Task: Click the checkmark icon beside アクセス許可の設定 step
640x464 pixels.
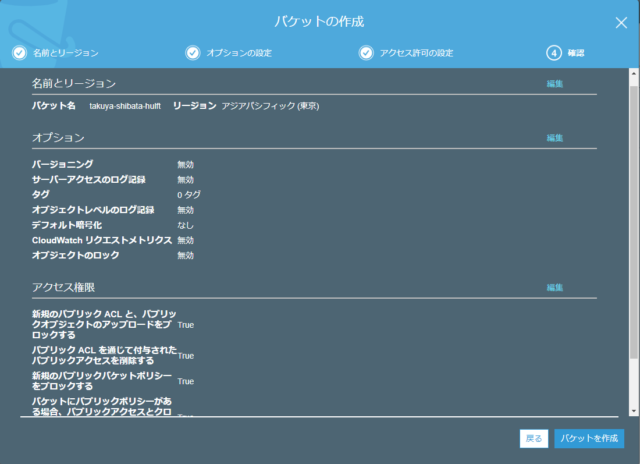Action: click(x=367, y=52)
